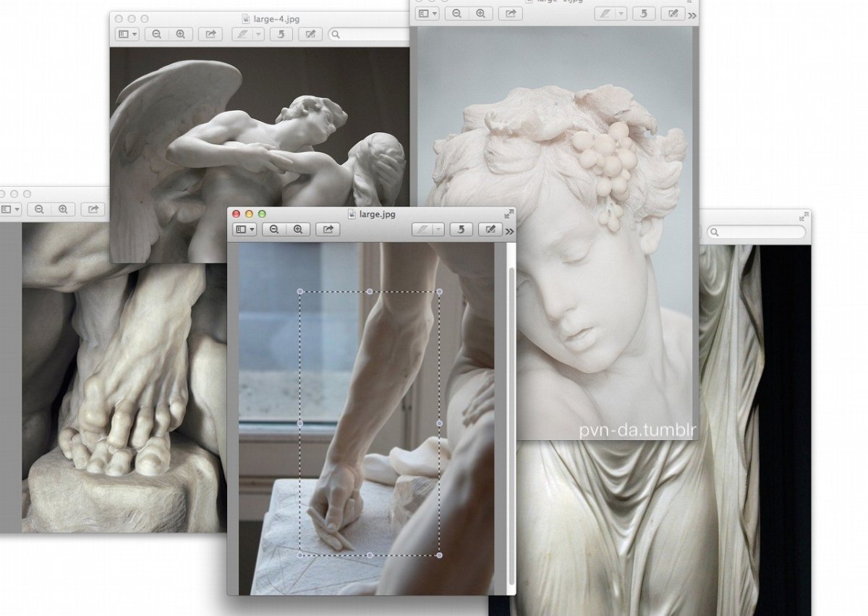The height and width of the screenshot is (616, 868).
Task: Zoom out in the large.jpg window
Action: coord(274,229)
